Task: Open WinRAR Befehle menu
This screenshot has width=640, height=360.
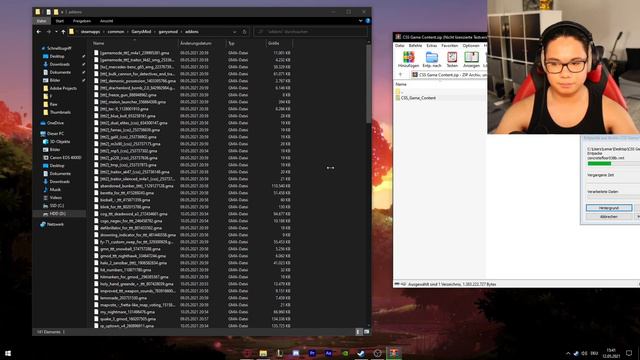Action: (415, 46)
